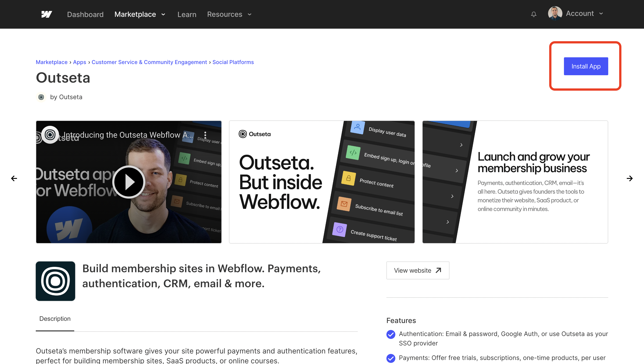Screen dimensions: 644x364
Task: Open the notifications bell
Action: 534,14
